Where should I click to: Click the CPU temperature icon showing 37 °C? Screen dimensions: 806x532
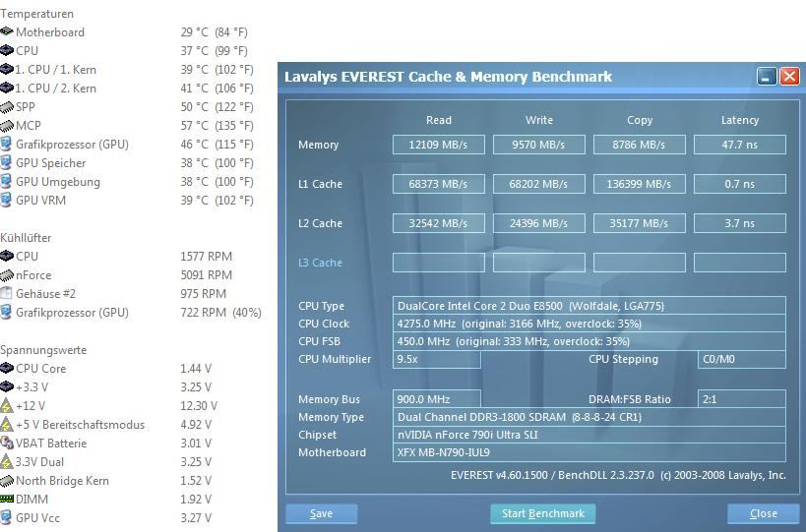pyautogui.click(x=7, y=50)
